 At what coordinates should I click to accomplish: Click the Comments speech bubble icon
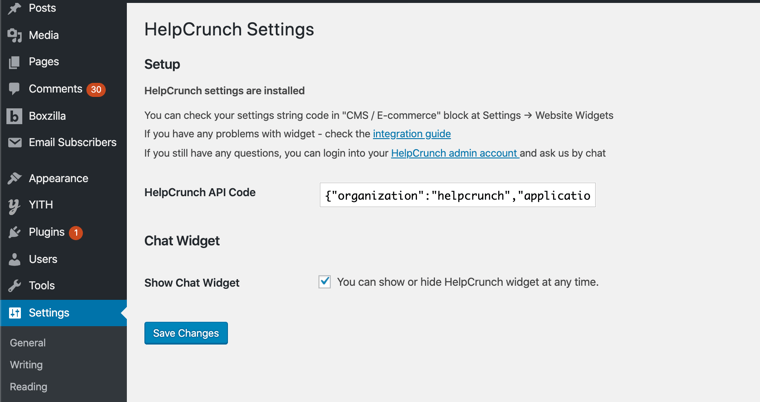pyautogui.click(x=14, y=89)
